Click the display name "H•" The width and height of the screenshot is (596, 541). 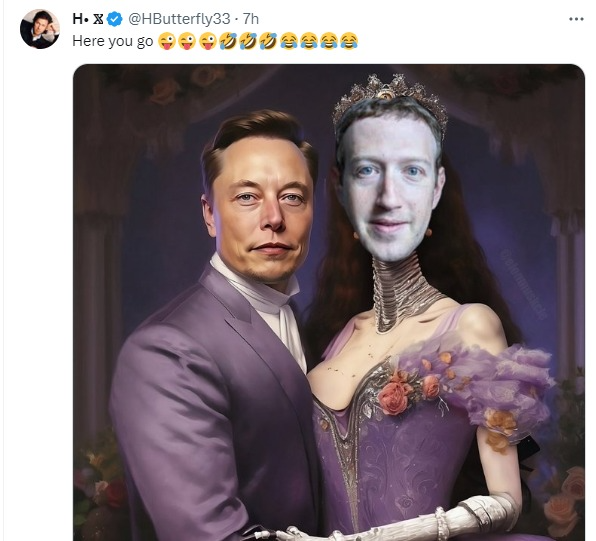[x=80, y=19]
